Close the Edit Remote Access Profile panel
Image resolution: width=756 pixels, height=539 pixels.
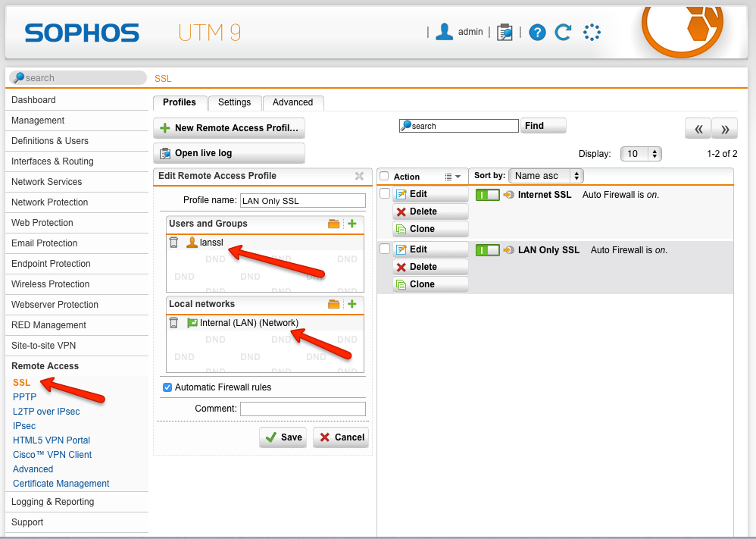click(x=359, y=176)
